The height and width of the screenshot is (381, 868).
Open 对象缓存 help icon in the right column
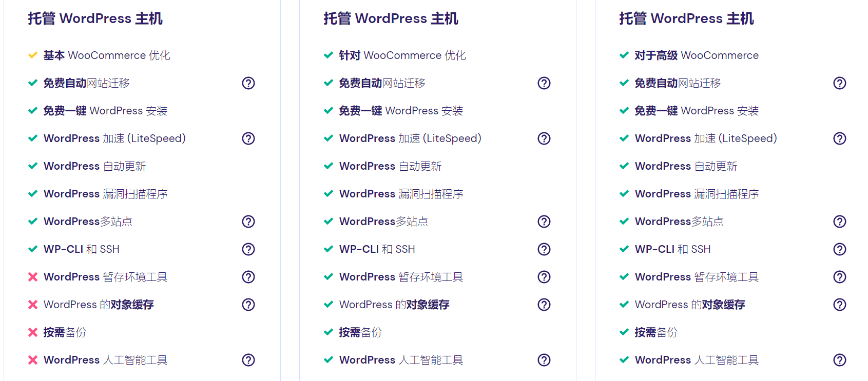pos(840,305)
